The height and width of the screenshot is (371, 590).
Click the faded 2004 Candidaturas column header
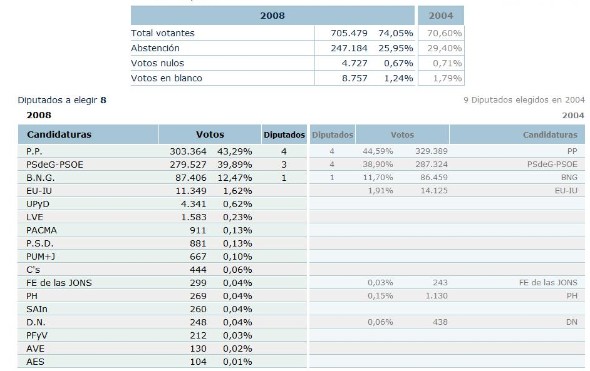coord(517,134)
